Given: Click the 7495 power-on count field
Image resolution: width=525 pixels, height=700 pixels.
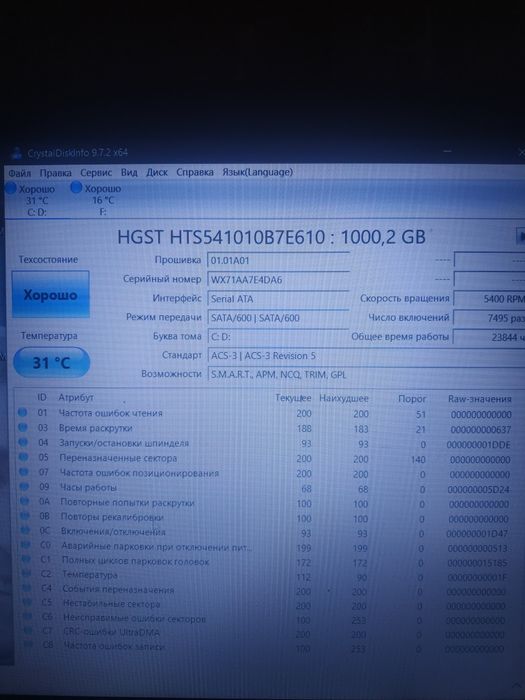Looking at the screenshot, I should click(489, 318).
